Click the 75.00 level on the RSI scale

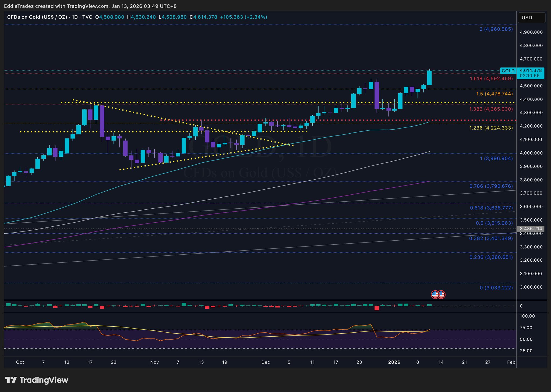[x=526, y=327]
